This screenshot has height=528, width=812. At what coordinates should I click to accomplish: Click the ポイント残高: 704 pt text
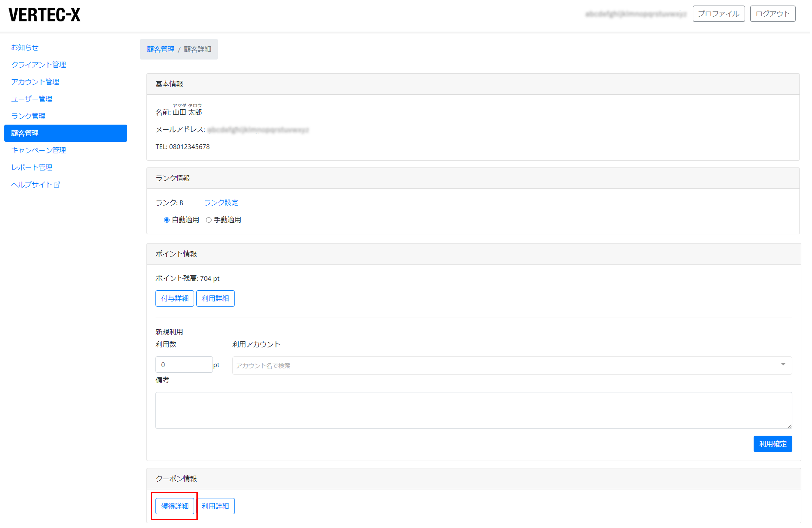tap(187, 278)
